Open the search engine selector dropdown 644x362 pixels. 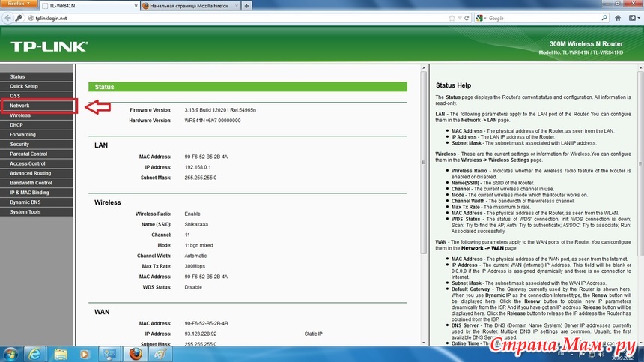point(481,18)
